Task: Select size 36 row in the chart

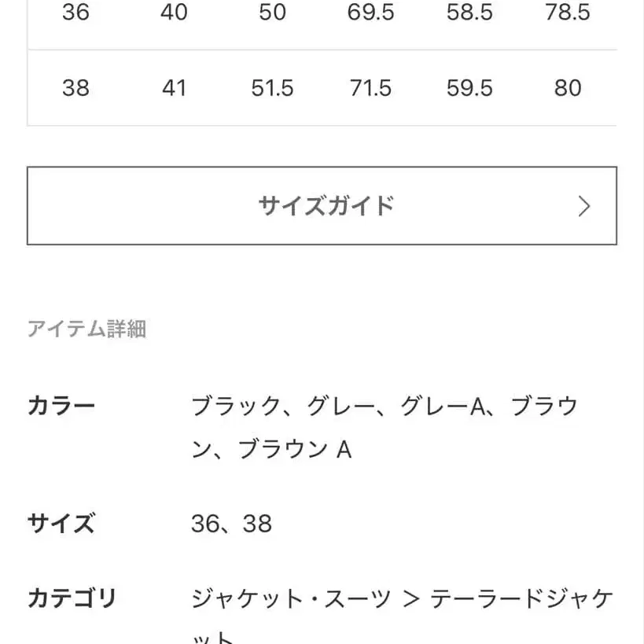Action: click(x=76, y=13)
